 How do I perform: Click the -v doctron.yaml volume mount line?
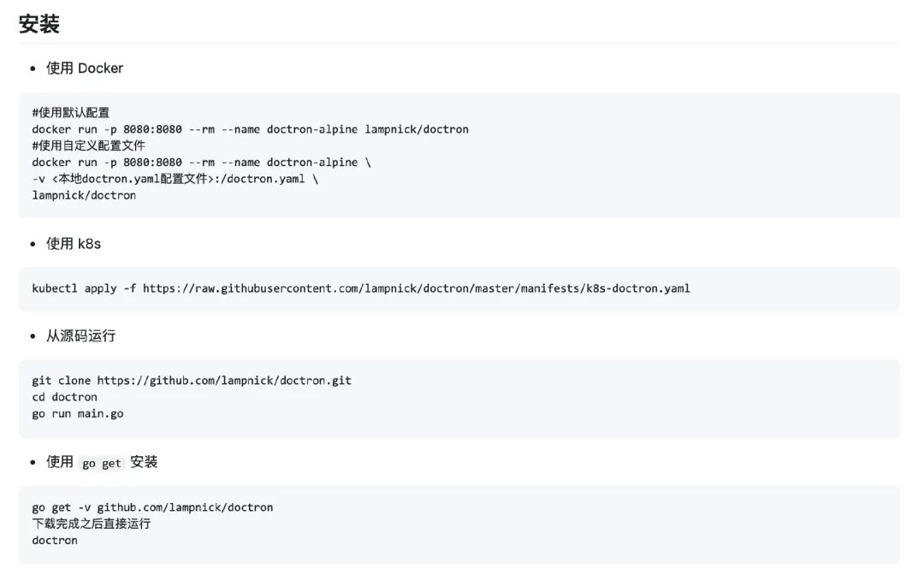point(175,179)
